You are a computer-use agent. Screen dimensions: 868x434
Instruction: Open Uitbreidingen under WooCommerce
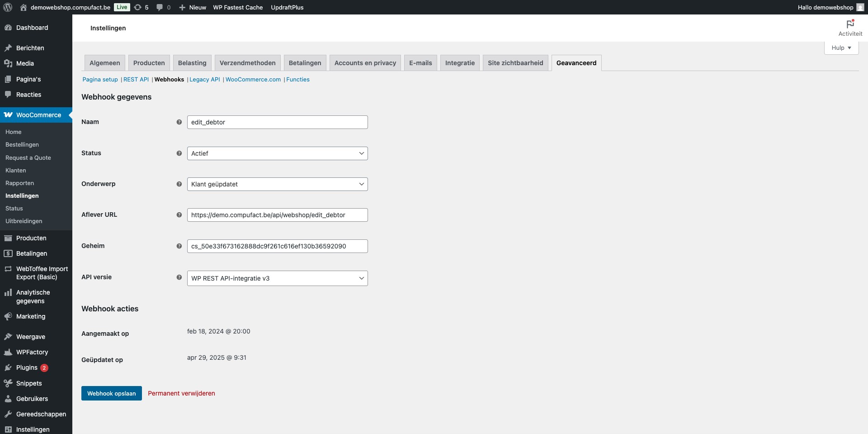point(24,221)
